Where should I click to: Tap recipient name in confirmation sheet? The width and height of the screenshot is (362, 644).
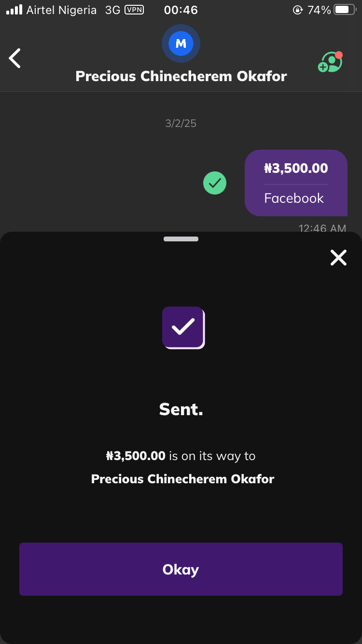(x=182, y=479)
